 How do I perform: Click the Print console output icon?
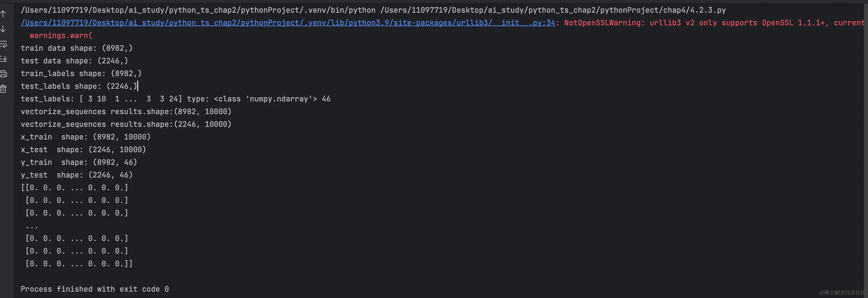3,74
